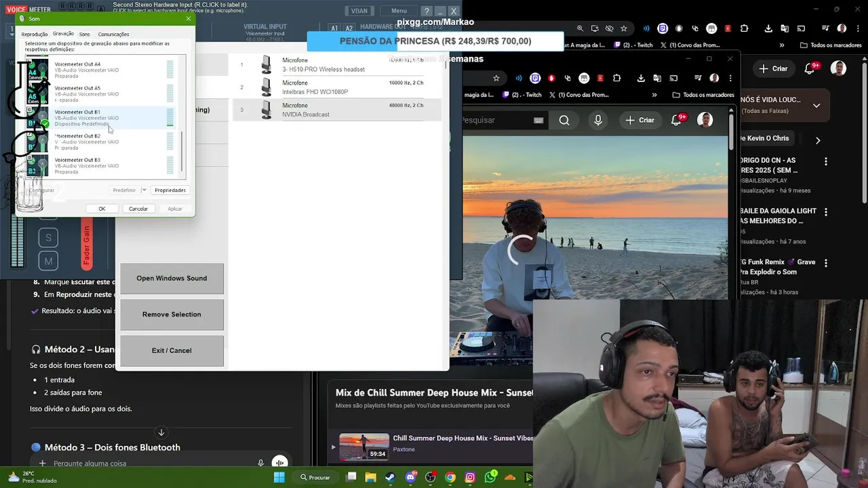Click the plus attach icon in chat prompt
The image size is (868, 488).
[42, 463]
